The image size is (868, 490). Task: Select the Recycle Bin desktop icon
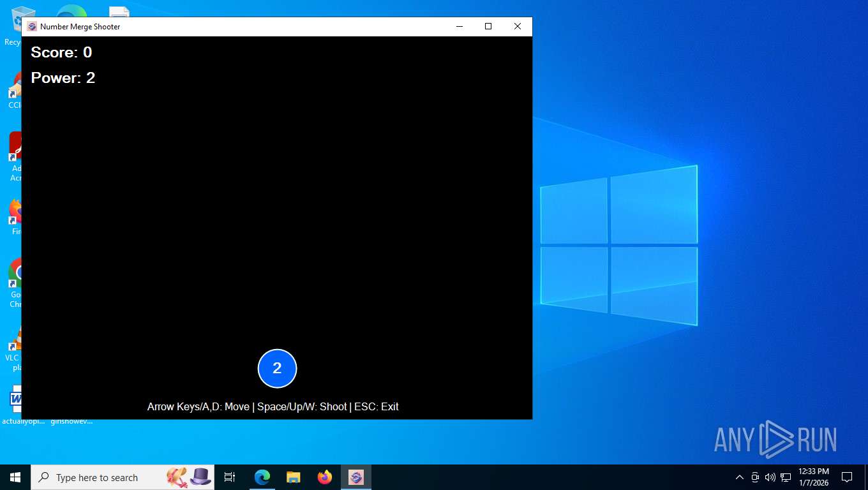click(13, 26)
